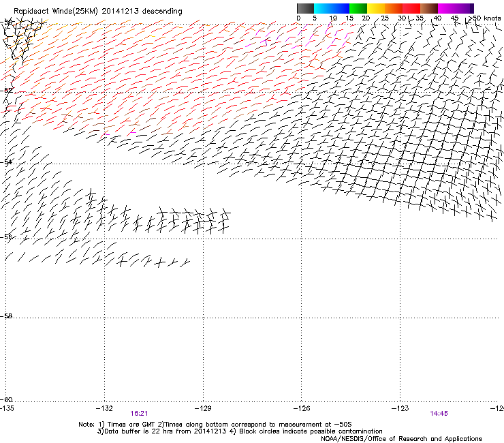Image resolution: width=504 pixels, height=443 pixels.
Task: Click the Rapidscat Winds(25KM) title text
Action: click(x=97, y=12)
